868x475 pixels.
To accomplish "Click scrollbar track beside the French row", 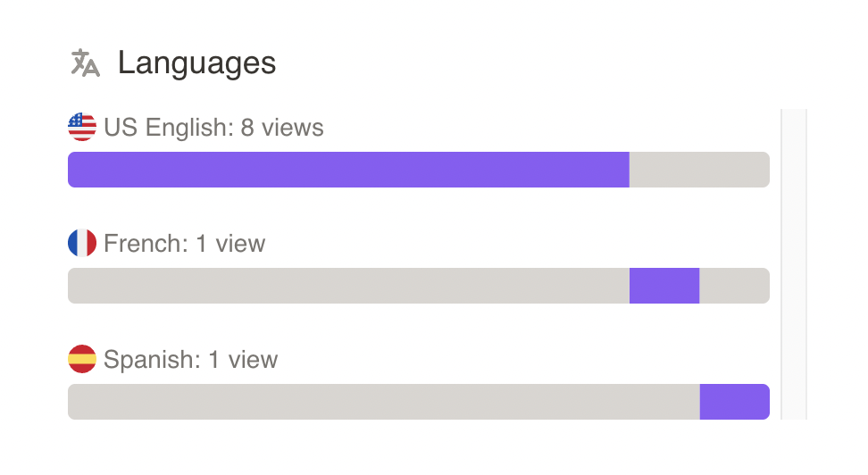I will pyautogui.click(x=794, y=266).
